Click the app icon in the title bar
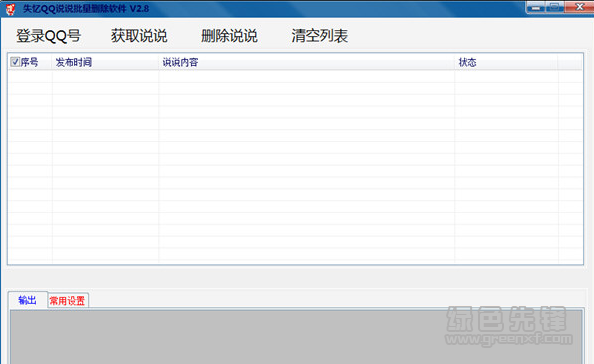This screenshot has width=594, height=364. 11,8
